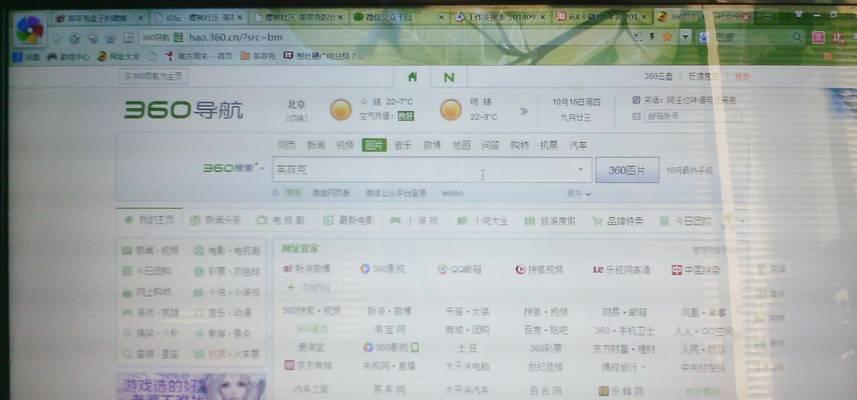Open 游戏中心 bookmark
The image size is (857, 400).
tap(68, 56)
